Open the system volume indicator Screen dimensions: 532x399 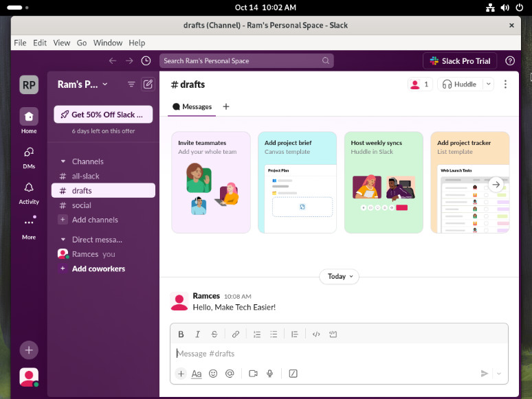[505, 8]
